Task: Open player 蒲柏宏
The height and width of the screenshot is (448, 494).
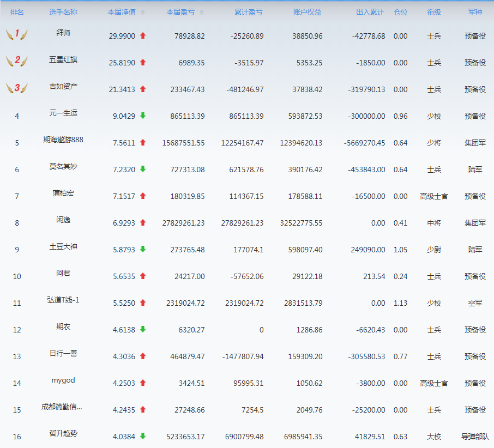Action: (x=63, y=193)
